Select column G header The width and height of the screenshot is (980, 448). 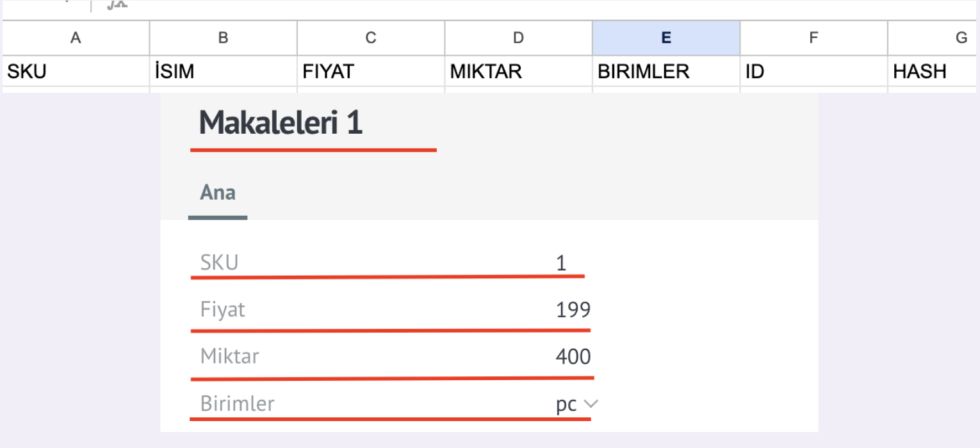click(x=934, y=38)
